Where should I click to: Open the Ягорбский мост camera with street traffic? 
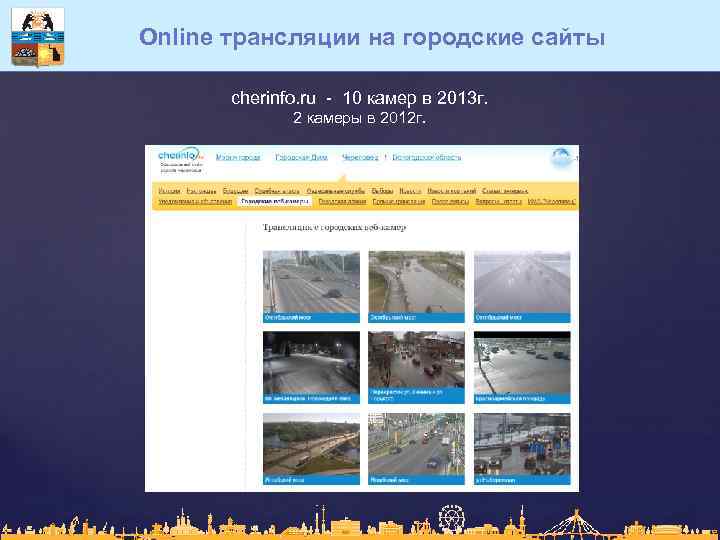416,449
